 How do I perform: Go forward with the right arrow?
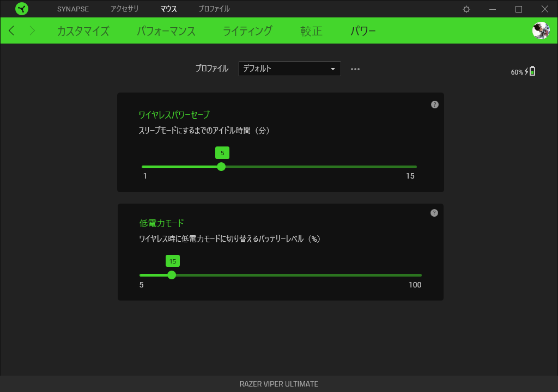click(32, 30)
